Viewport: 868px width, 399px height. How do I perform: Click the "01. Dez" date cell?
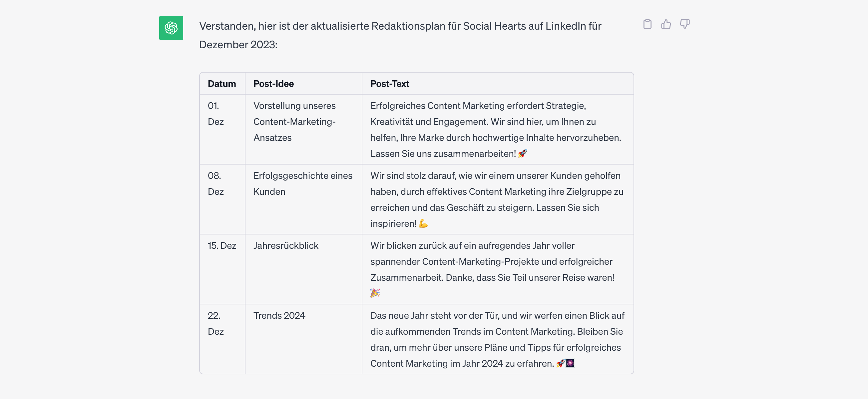(x=216, y=114)
